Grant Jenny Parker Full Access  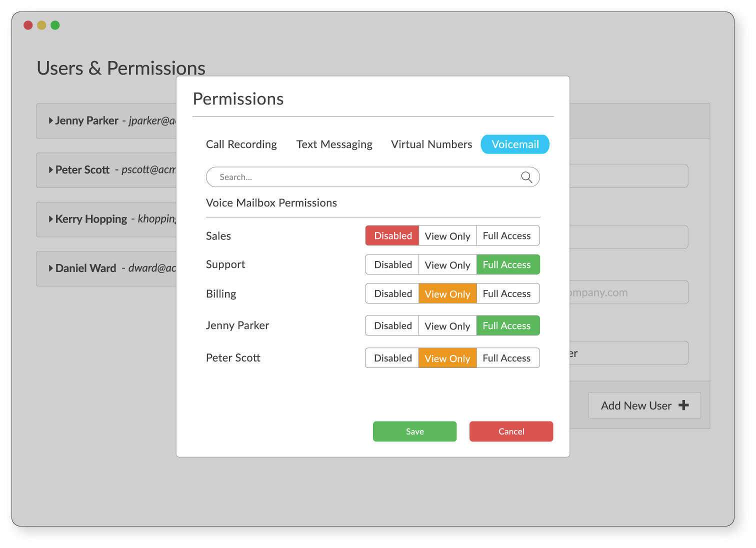pos(507,325)
